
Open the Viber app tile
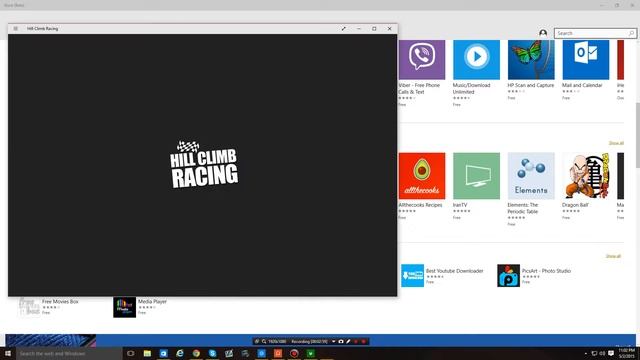tap(422, 60)
